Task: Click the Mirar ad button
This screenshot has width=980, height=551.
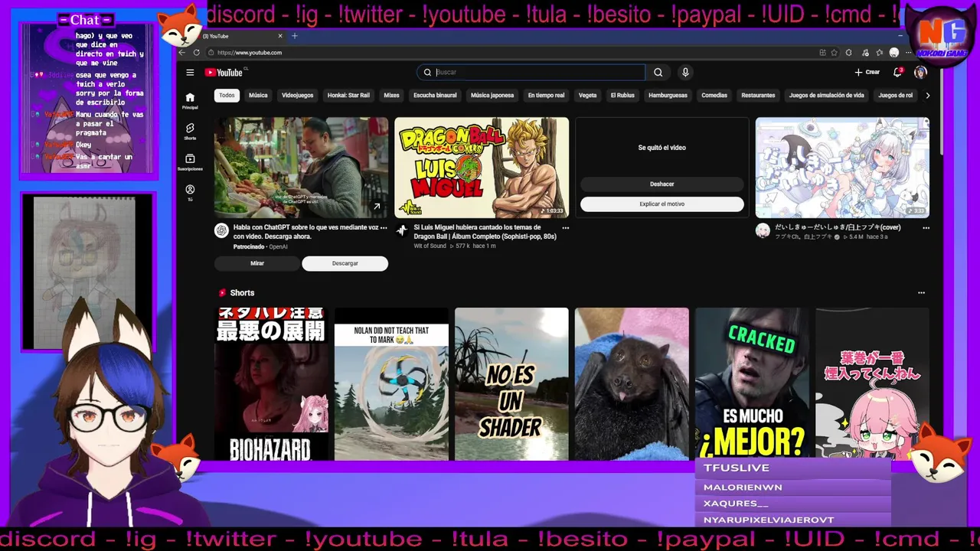Action: (x=257, y=263)
